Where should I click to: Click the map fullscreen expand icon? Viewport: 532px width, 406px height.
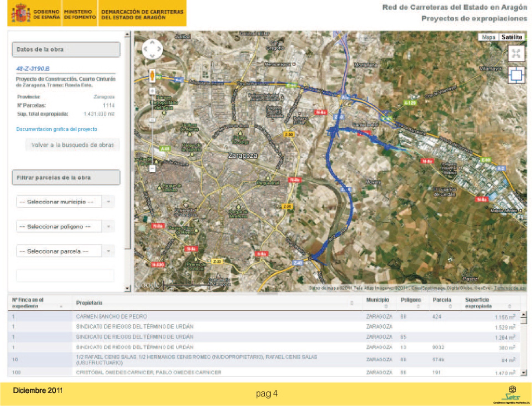(516, 53)
